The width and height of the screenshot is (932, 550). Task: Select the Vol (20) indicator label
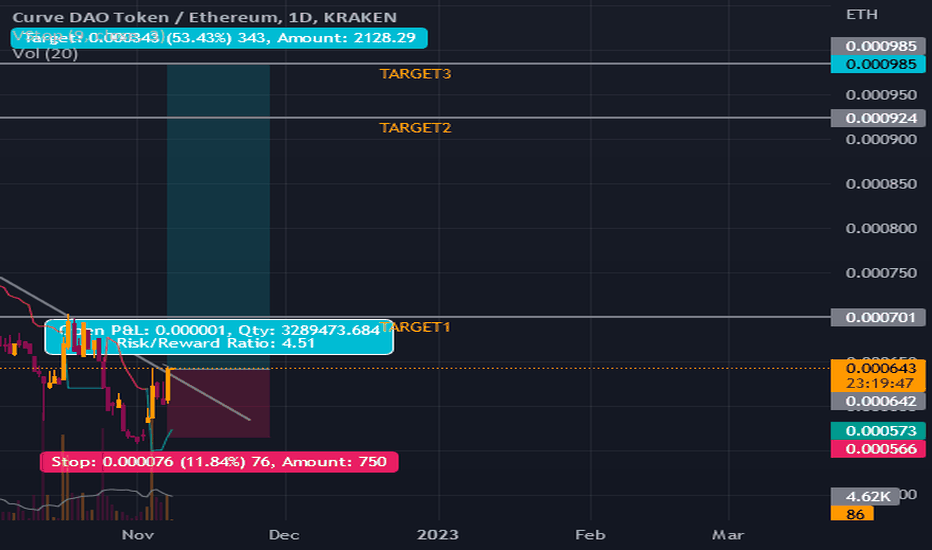click(x=45, y=54)
